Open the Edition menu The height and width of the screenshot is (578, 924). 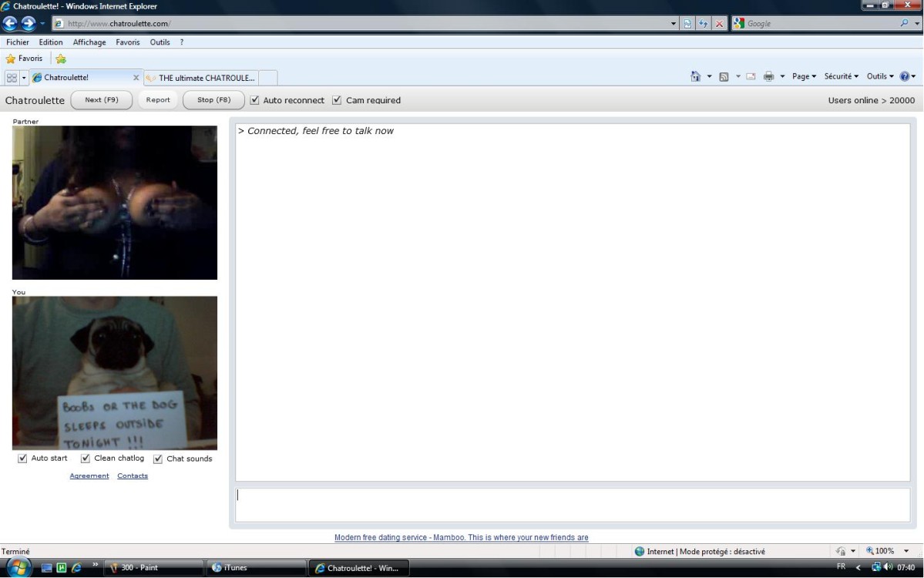[51, 42]
